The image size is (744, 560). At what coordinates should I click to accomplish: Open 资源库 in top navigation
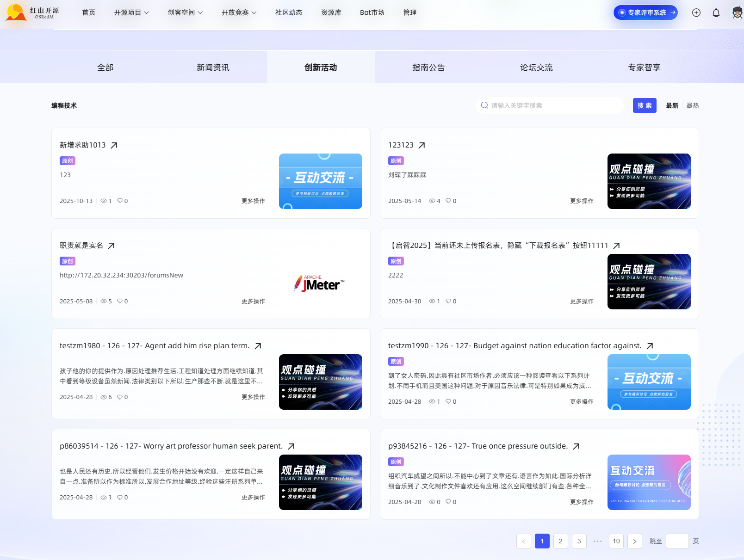point(331,12)
